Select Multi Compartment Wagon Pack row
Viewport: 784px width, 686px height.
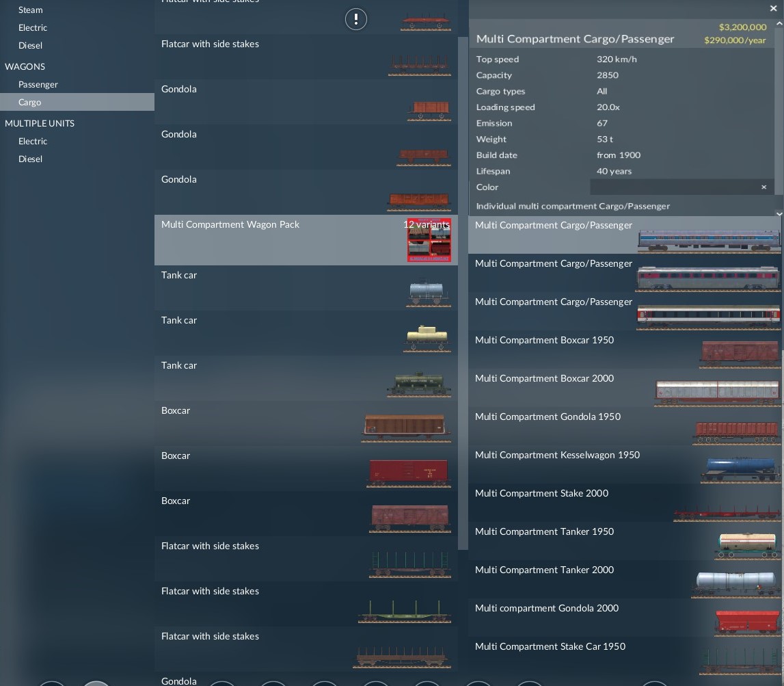tap(306, 240)
